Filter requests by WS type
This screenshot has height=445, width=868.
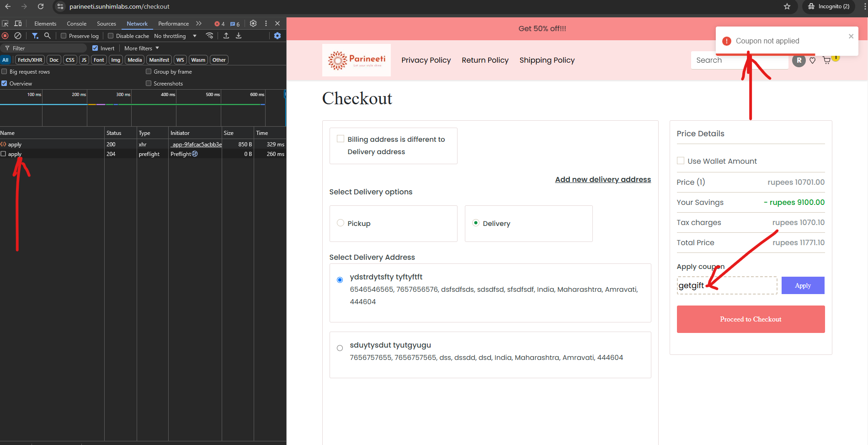tap(180, 60)
